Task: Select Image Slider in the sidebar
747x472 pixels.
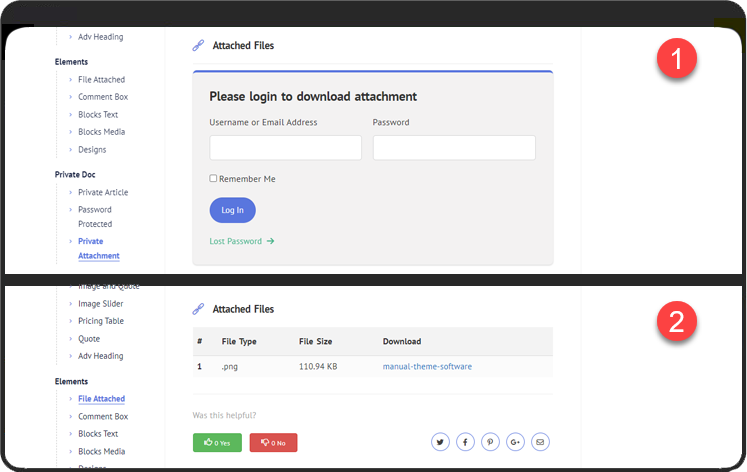Action: 101,304
